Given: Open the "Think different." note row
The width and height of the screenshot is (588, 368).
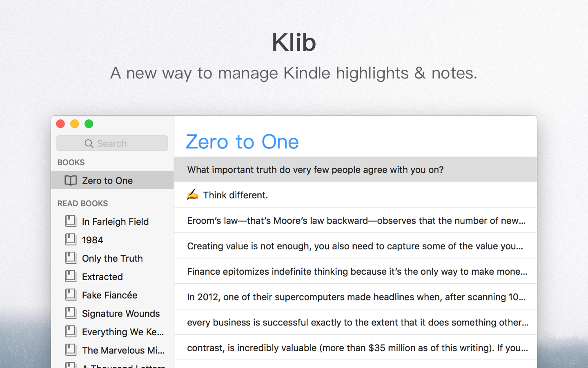Looking at the screenshot, I should [236, 195].
